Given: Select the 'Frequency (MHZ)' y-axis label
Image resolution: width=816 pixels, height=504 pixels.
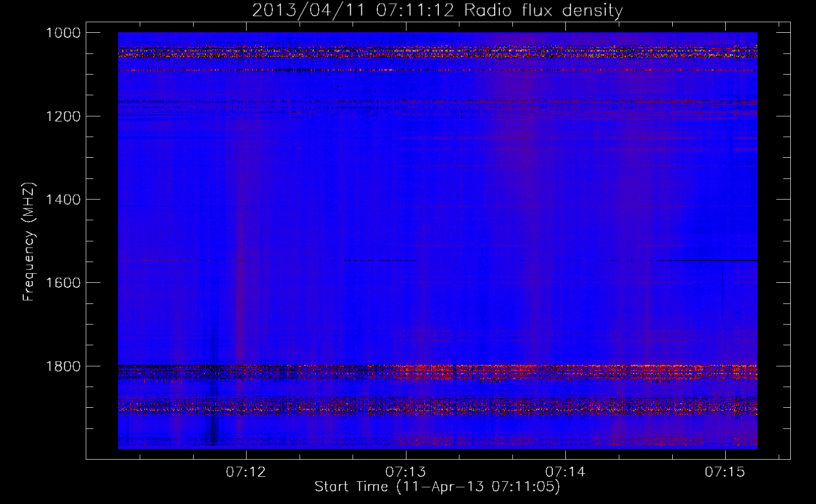Looking at the screenshot, I should tap(29, 242).
